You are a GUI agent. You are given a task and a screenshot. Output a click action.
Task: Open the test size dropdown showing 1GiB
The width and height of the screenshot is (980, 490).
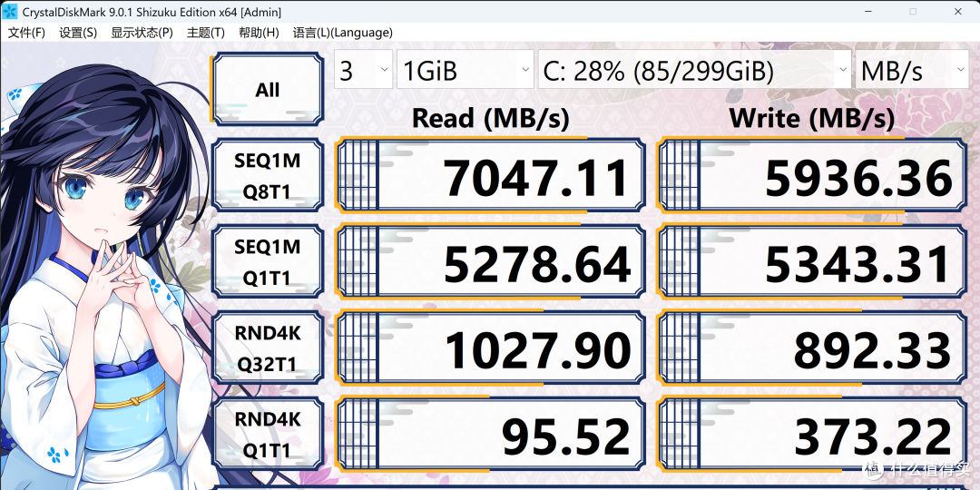[465, 69]
